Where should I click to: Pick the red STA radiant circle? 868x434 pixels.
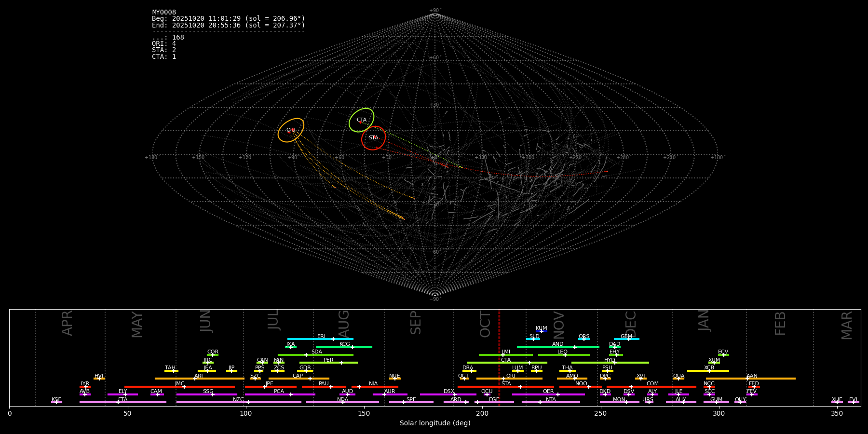coord(373,138)
